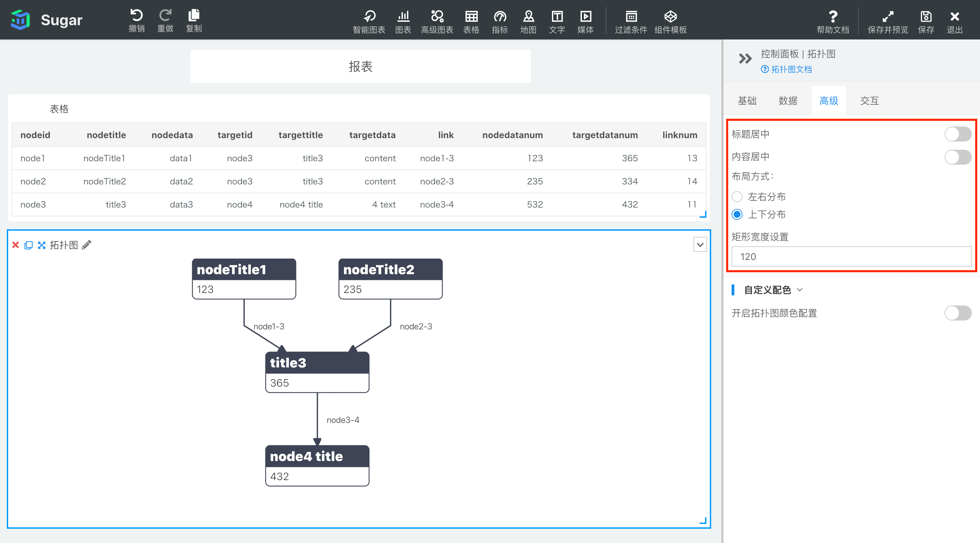980x543 pixels.
Task: Add a 地图 map component
Action: click(x=528, y=21)
